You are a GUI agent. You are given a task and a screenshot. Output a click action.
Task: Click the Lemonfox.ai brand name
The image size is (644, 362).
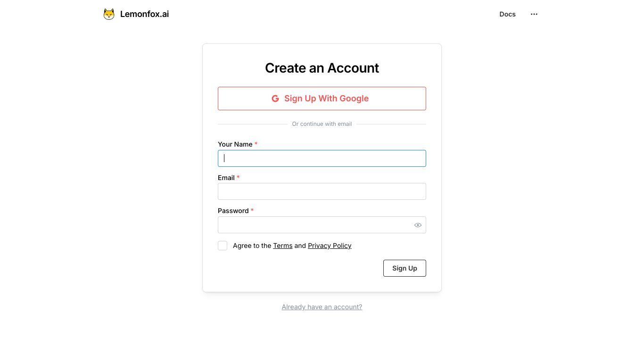(144, 14)
